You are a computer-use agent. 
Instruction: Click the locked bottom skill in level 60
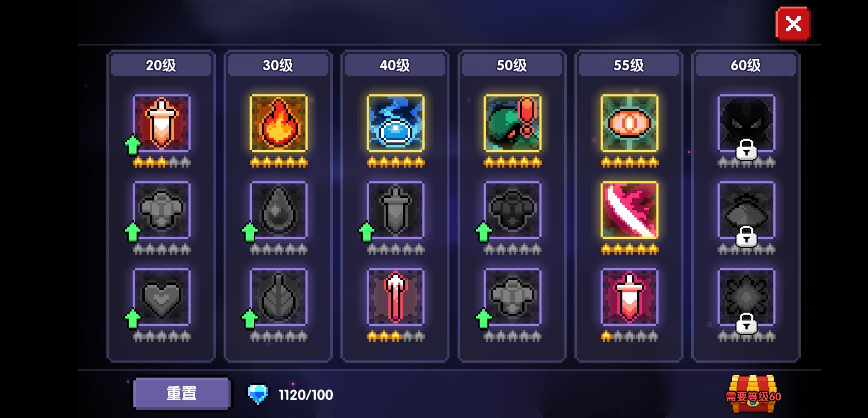tap(746, 297)
